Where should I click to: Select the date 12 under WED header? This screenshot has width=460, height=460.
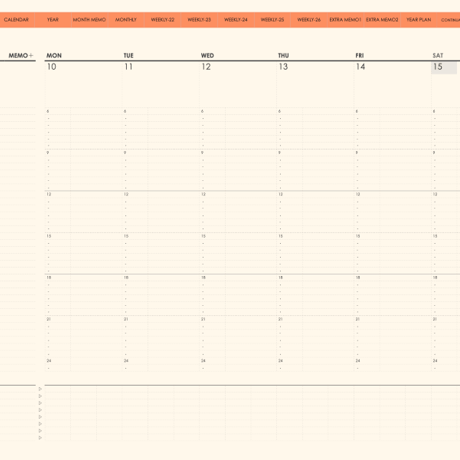coord(206,67)
